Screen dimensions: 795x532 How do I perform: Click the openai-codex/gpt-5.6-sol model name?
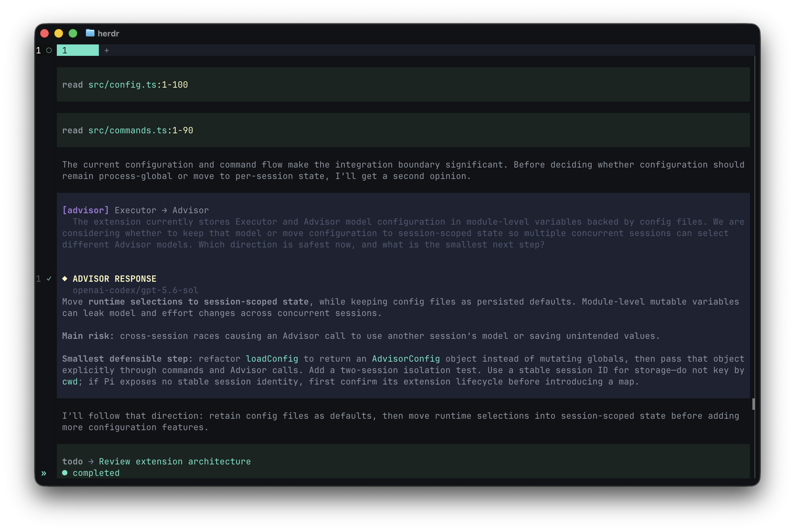(136, 290)
